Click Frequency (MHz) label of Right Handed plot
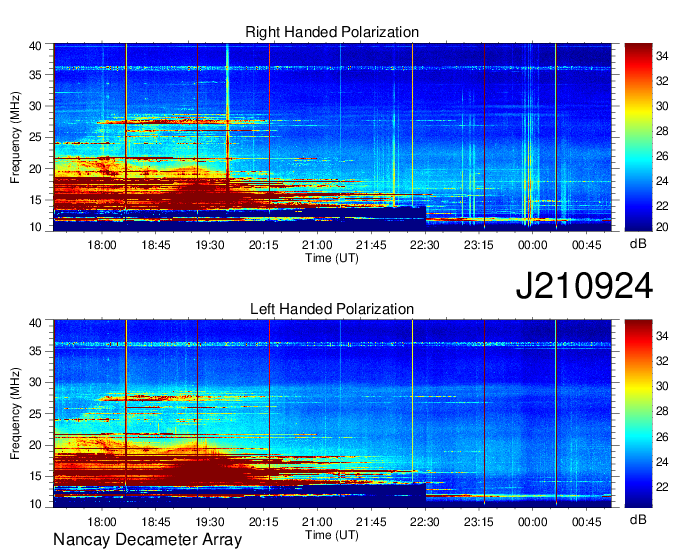The image size is (680, 552). (x=15, y=137)
